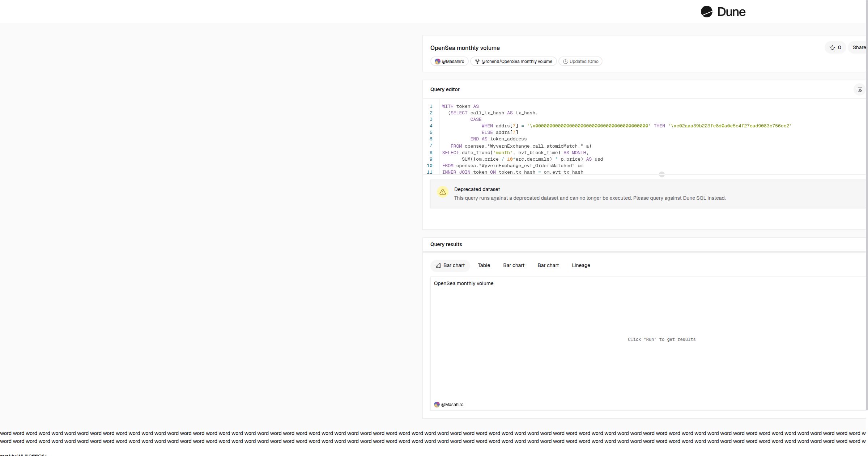Click the clock icon in Updated 10mo badge
Viewport: 868px width, 456px height.
pyautogui.click(x=565, y=62)
